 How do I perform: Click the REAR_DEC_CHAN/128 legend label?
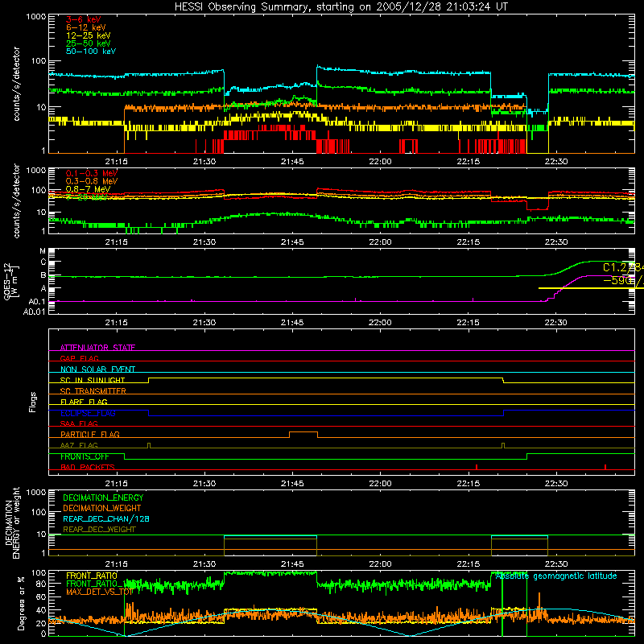pos(106,518)
